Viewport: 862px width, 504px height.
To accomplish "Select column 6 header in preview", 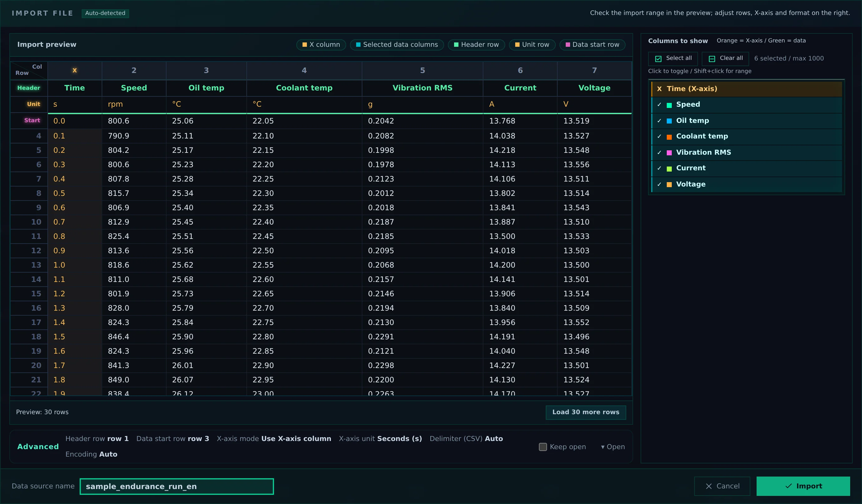I will coord(520,70).
